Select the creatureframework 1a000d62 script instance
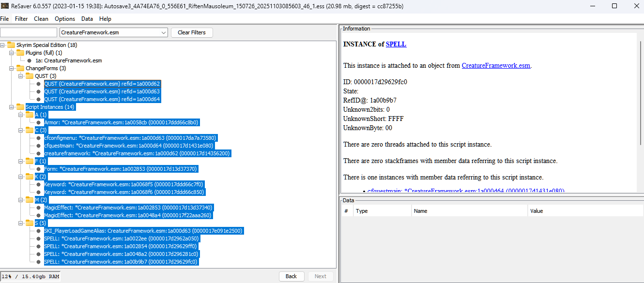 (137, 153)
